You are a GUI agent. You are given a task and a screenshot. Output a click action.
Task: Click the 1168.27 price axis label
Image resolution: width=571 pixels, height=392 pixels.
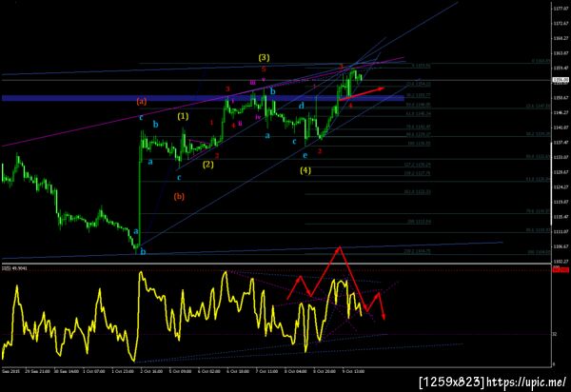pos(561,38)
